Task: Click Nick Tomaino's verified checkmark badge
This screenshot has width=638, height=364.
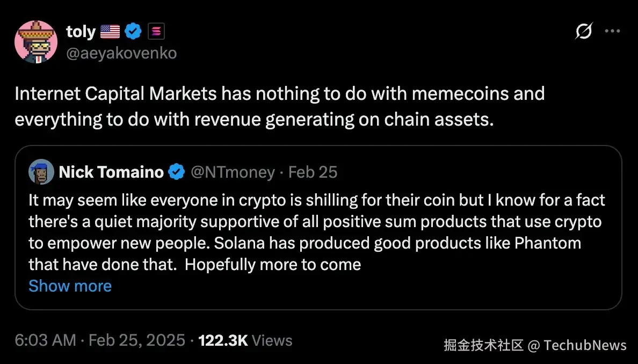Action: [176, 172]
